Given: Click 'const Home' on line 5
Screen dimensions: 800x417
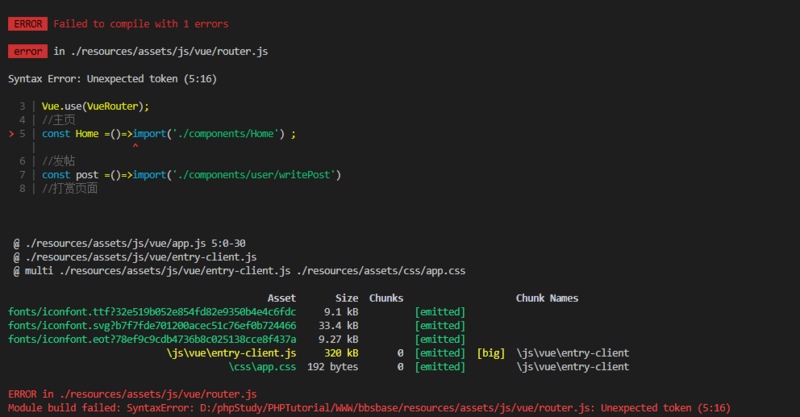Looking at the screenshot, I should (x=70, y=134).
